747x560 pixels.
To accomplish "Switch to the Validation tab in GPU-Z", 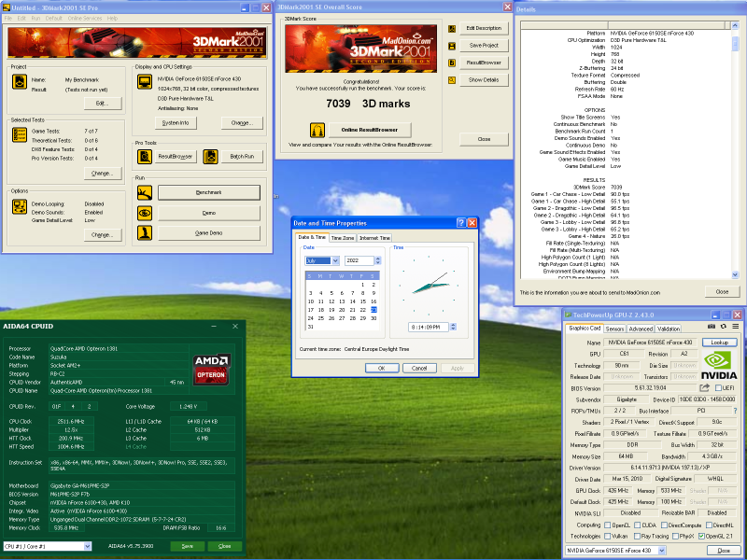I will (669, 329).
